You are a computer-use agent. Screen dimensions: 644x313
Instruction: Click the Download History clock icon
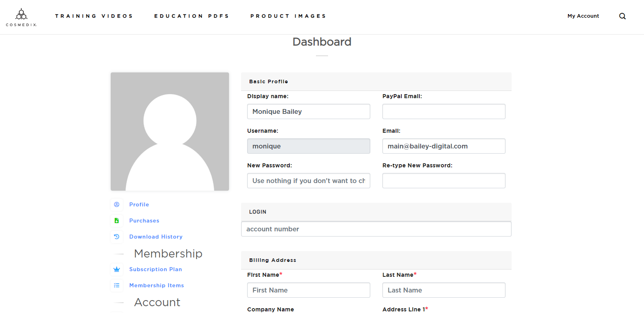tap(117, 237)
